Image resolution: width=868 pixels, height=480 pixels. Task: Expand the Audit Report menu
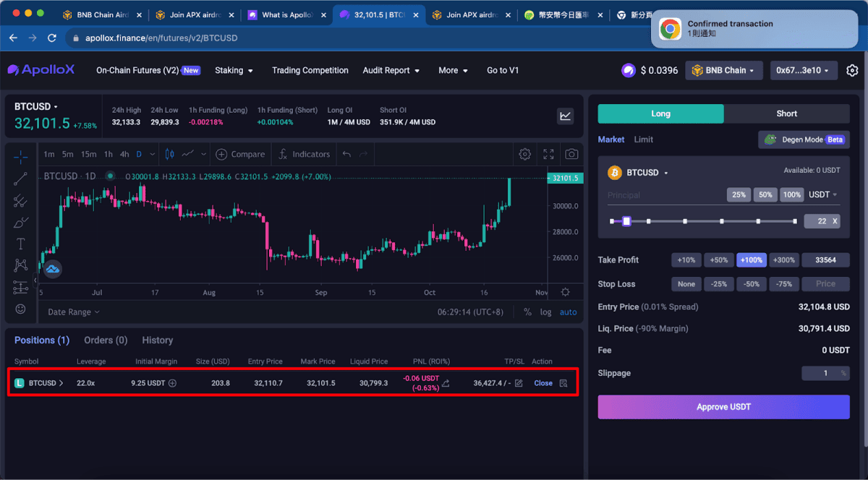pyautogui.click(x=391, y=70)
